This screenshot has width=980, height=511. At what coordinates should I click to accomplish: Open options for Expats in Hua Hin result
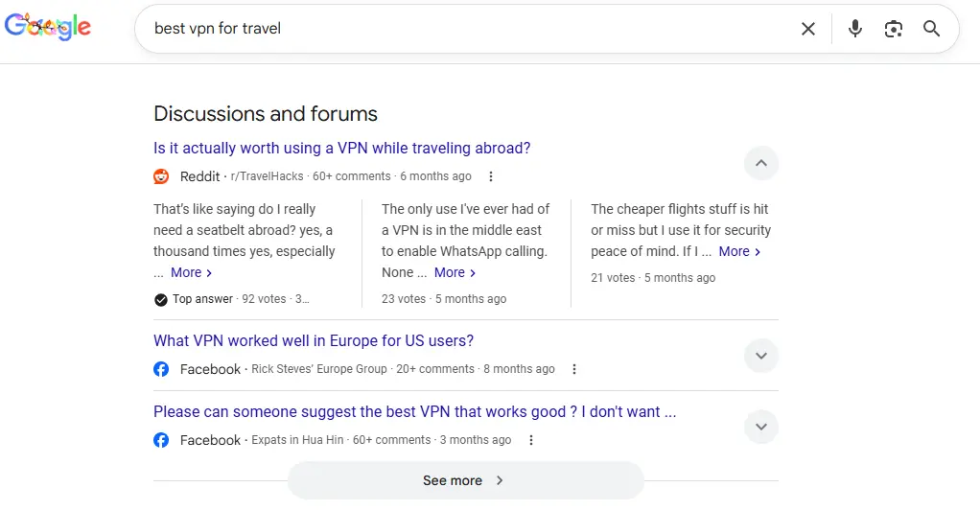pos(531,440)
